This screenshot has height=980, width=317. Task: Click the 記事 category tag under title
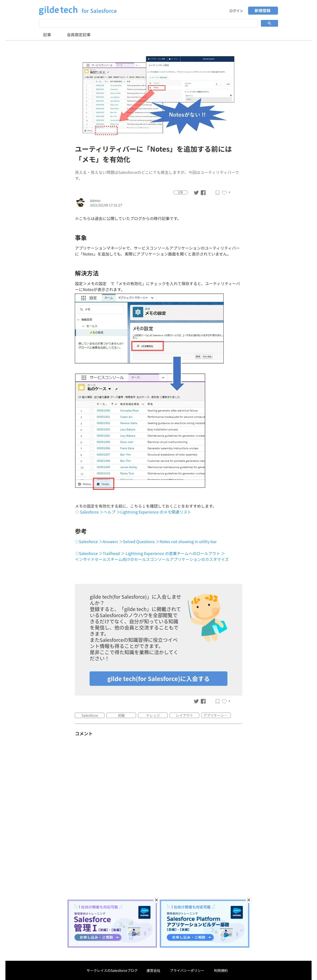pos(180,192)
